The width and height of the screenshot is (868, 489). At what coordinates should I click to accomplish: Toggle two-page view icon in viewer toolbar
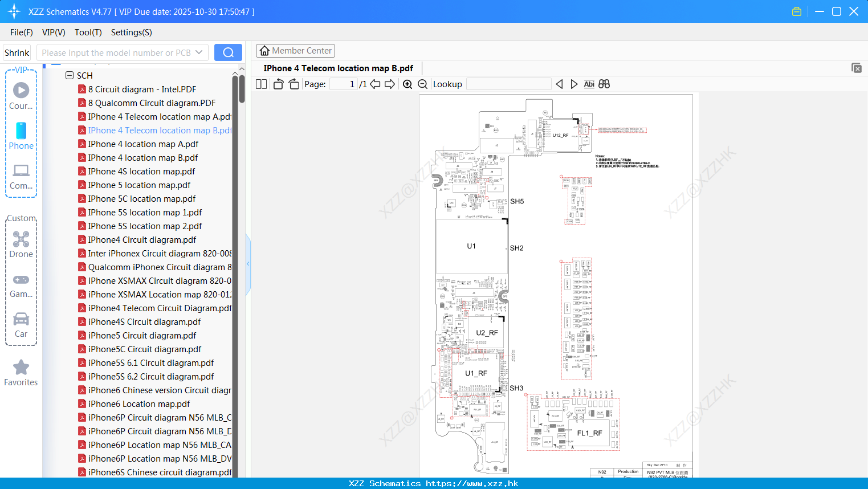pos(262,84)
